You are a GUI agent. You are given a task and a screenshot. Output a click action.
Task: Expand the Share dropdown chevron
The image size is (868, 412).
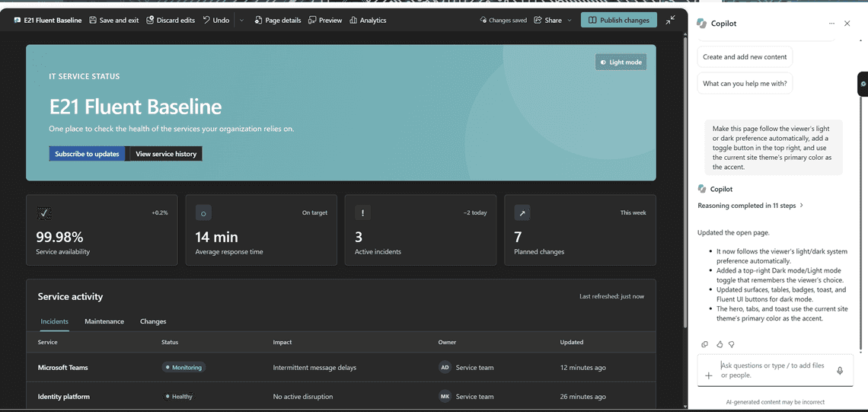click(x=569, y=21)
